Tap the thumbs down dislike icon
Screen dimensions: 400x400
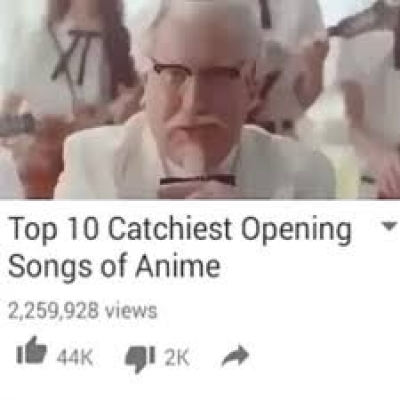pyautogui.click(x=140, y=358)
